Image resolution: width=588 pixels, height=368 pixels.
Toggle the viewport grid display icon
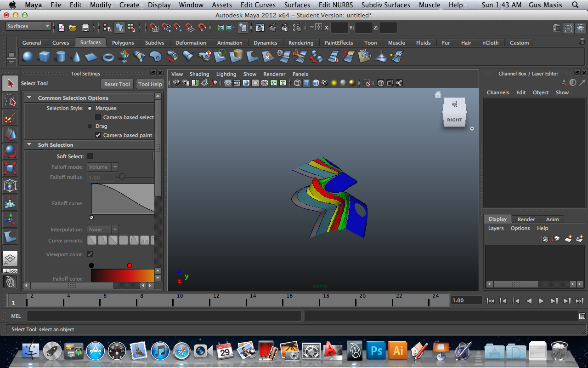point(228,83)
